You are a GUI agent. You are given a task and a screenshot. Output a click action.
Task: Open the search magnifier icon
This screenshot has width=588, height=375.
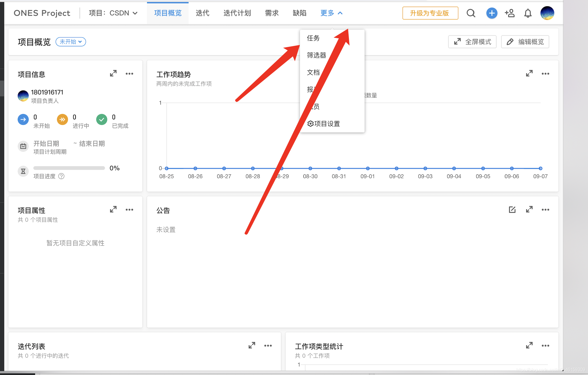pyautogui.click(x=471, y=13)
